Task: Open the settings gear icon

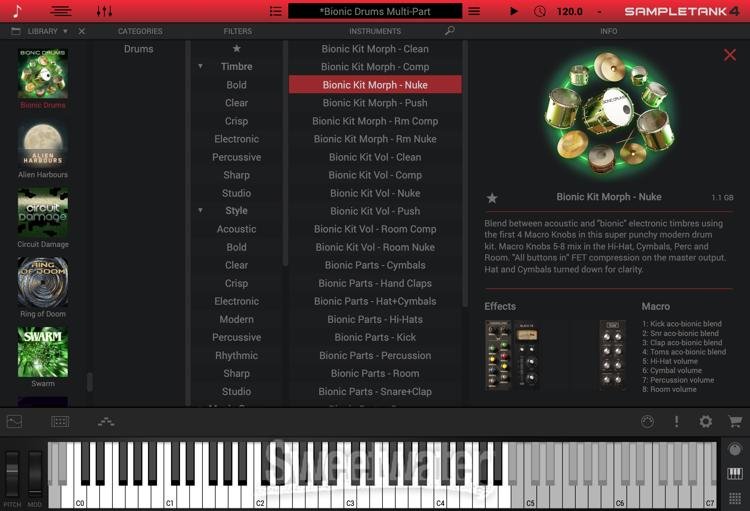Action: [706, 422]
